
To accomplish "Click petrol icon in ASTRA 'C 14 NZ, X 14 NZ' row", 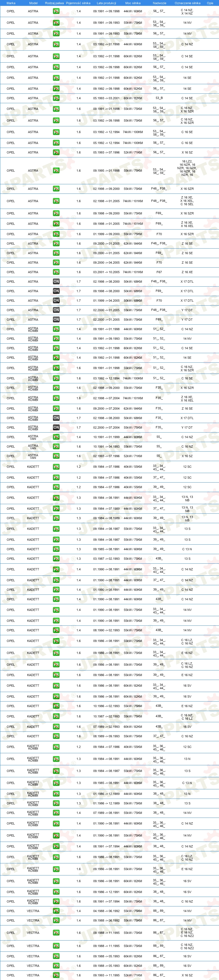I will coord(56,11).
